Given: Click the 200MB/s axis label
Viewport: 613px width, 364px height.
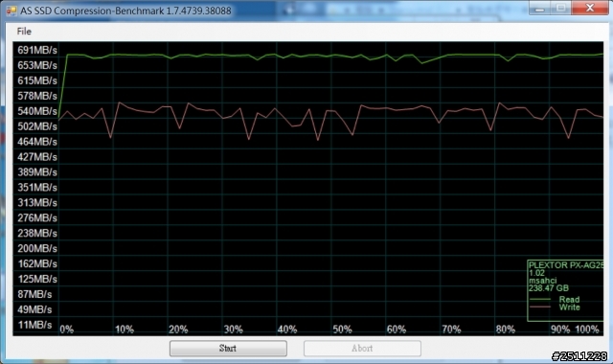Looking at the screenshot, I should point(37,248).
